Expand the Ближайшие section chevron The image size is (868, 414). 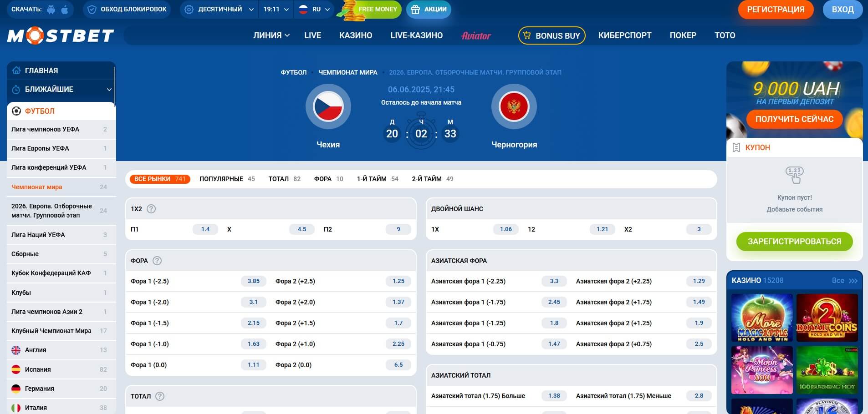pyautogui.click(x=109, y=90)
